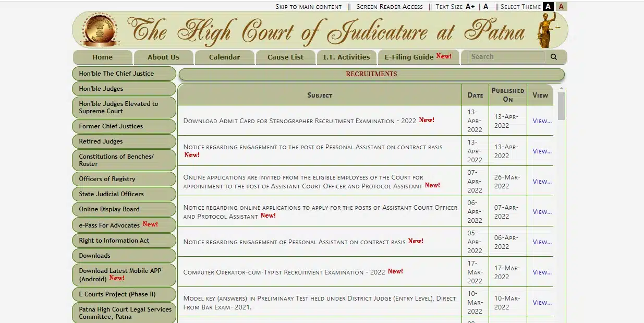Viewport: 644px width, 323px height.
Task: Open the Home tab
Action: [x=103, y=57]
